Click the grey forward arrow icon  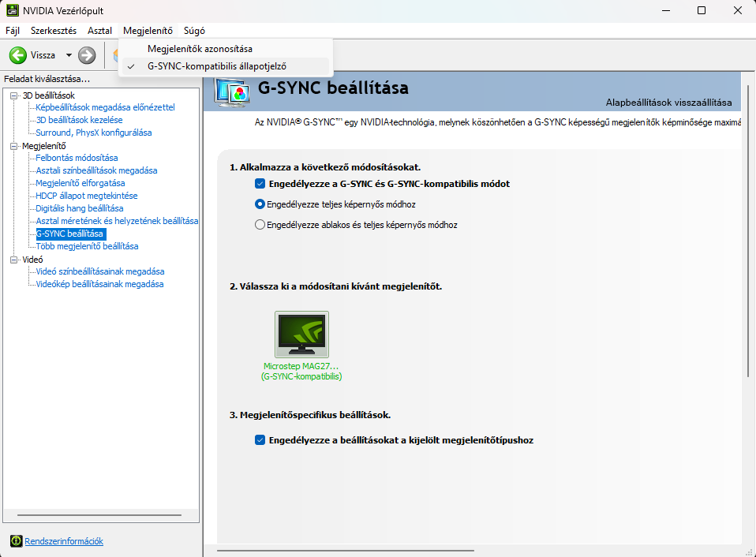[87, 55]
